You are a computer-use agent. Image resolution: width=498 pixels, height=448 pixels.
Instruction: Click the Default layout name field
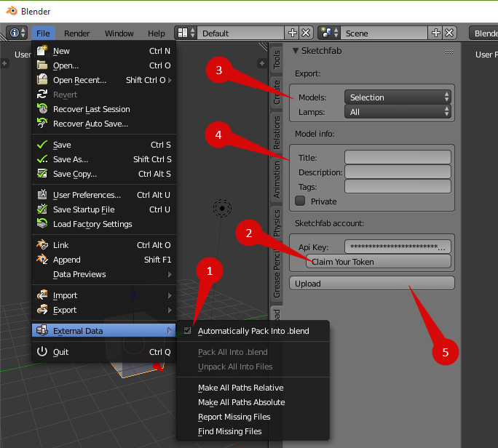241,33
